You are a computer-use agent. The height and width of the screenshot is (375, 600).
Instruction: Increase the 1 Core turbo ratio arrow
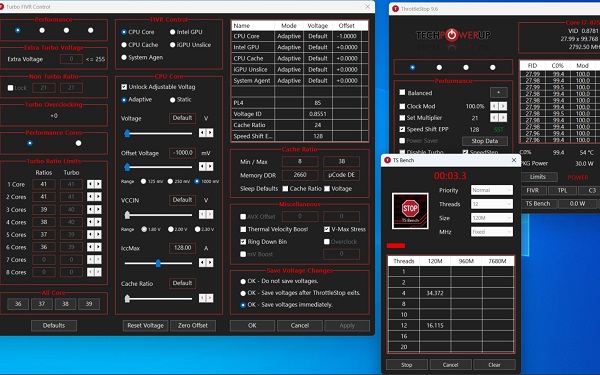(x=98, y=184)
